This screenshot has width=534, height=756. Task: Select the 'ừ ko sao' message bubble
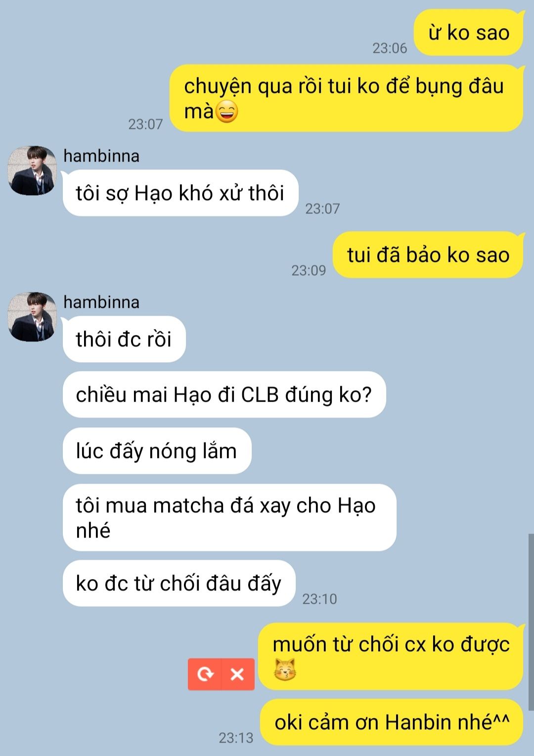click(468, 33)
